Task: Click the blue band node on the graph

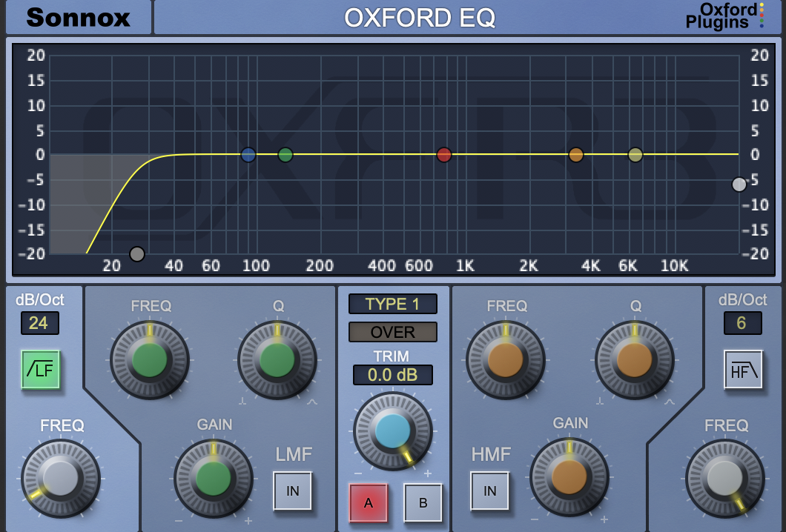Action: tap(248, 155)
